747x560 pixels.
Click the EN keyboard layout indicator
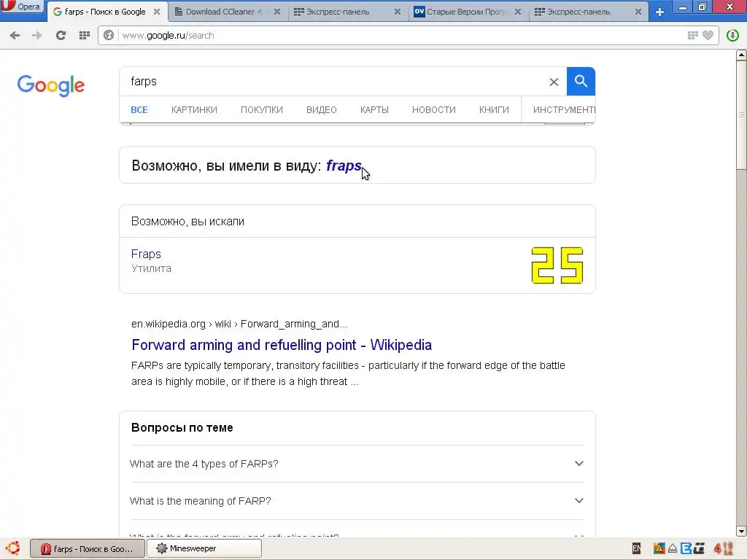click(x=636, y=548)
